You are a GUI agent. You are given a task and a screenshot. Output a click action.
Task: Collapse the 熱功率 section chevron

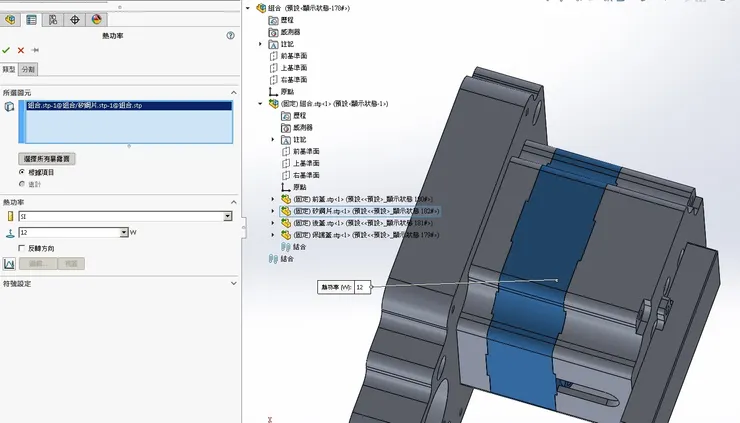click(x=234, y=202)
